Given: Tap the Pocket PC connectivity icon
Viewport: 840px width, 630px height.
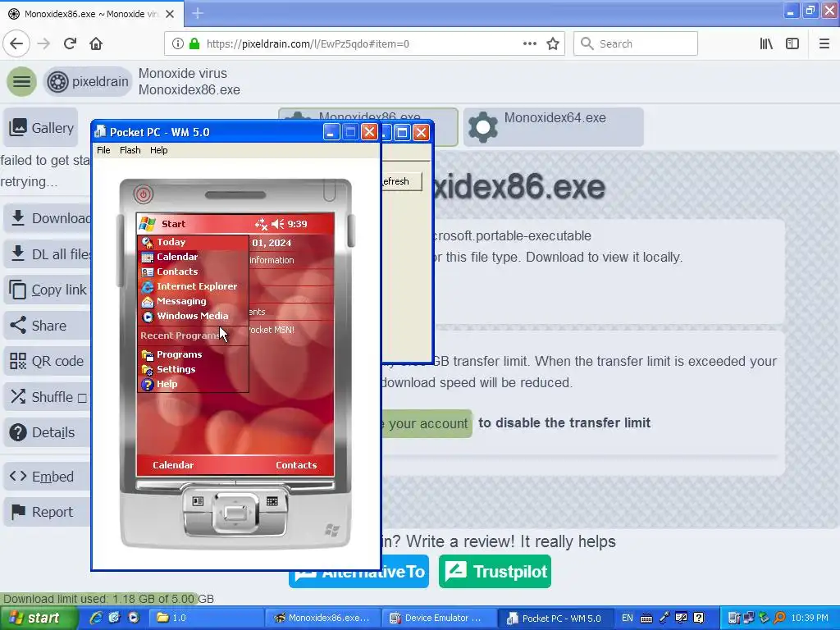Looking at the screenshot, I should coord(261,224).
